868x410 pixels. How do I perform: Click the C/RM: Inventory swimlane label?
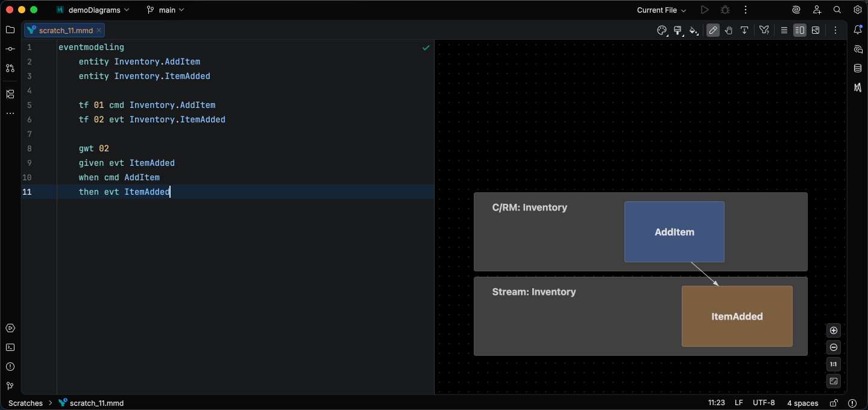[529, 207]
